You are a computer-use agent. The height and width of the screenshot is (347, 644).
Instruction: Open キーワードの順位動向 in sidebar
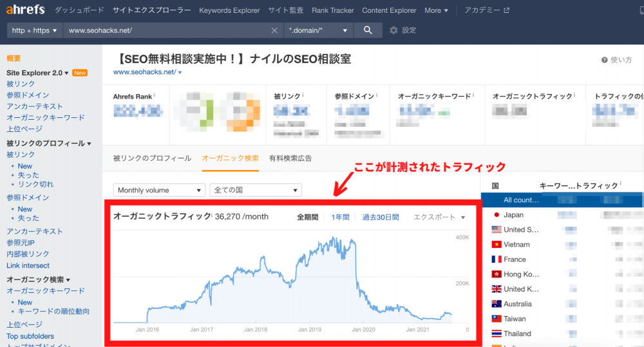53,312
